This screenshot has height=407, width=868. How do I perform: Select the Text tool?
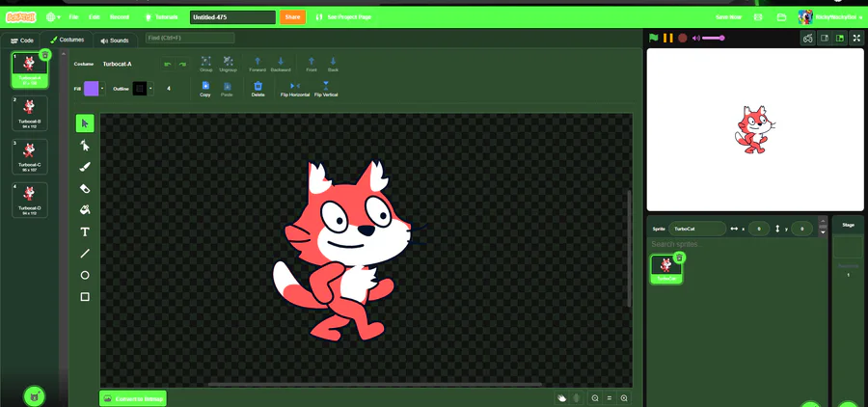pyautogui.click(x=85, y=231)
